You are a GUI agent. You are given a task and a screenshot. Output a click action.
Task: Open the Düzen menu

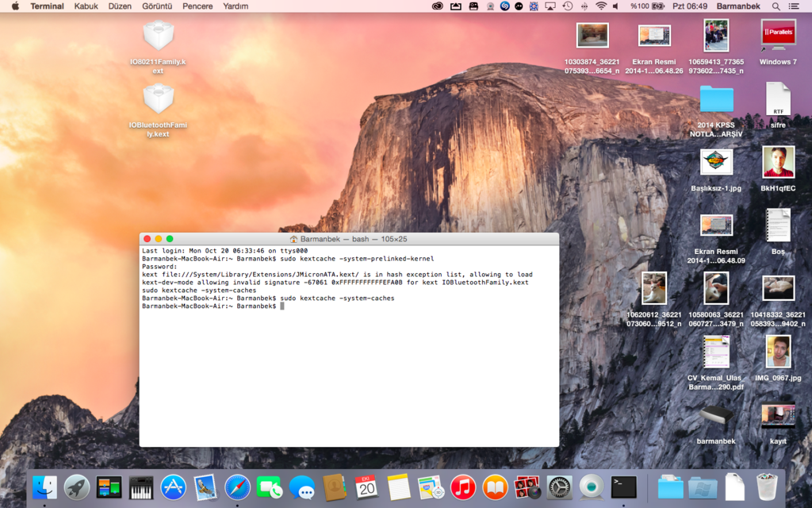pos(120,6)
